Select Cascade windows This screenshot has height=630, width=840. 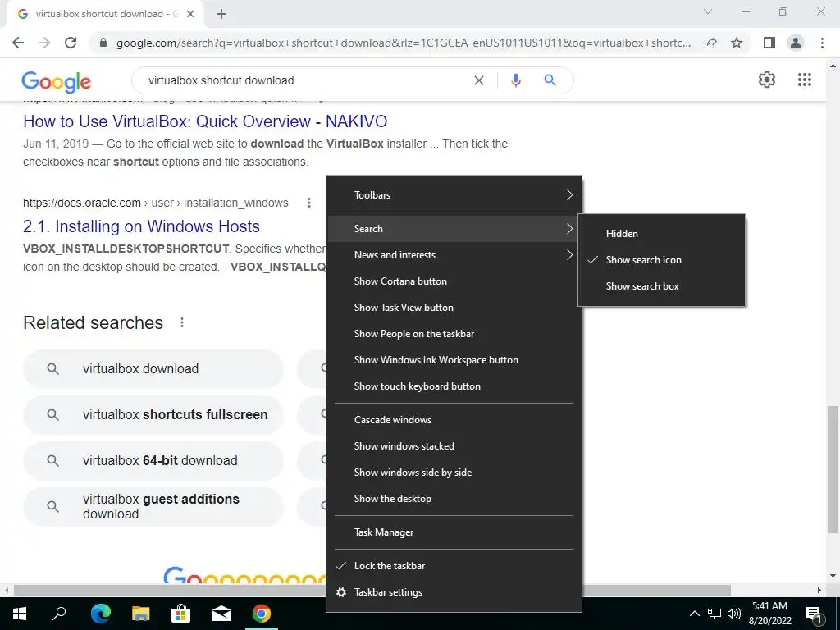pyautogui.click(x=454, y=420)
